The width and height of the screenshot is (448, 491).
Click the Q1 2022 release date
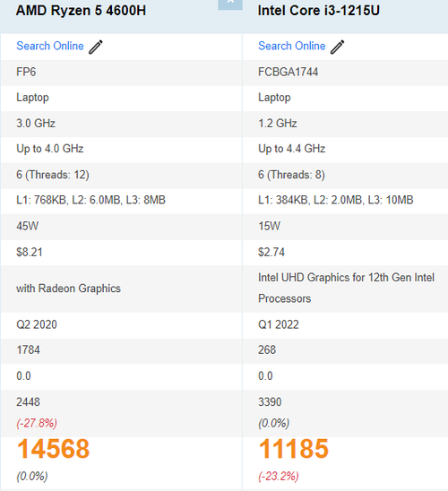(279, 324)
